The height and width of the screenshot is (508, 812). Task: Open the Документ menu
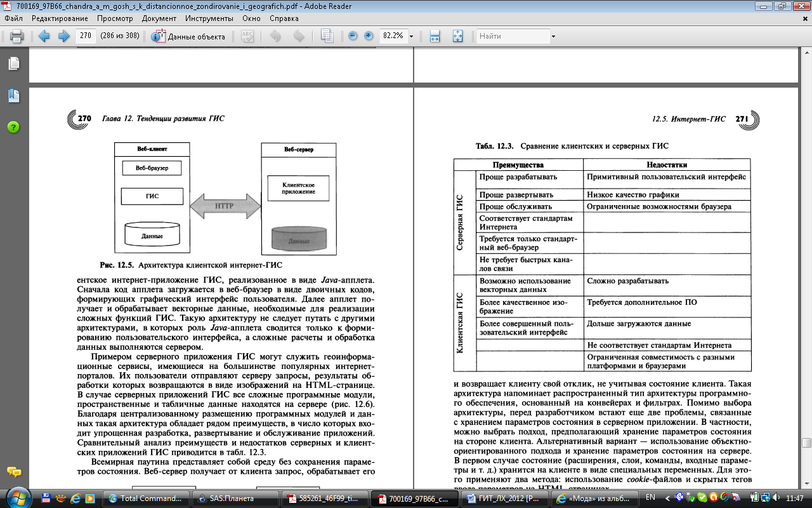159,18
